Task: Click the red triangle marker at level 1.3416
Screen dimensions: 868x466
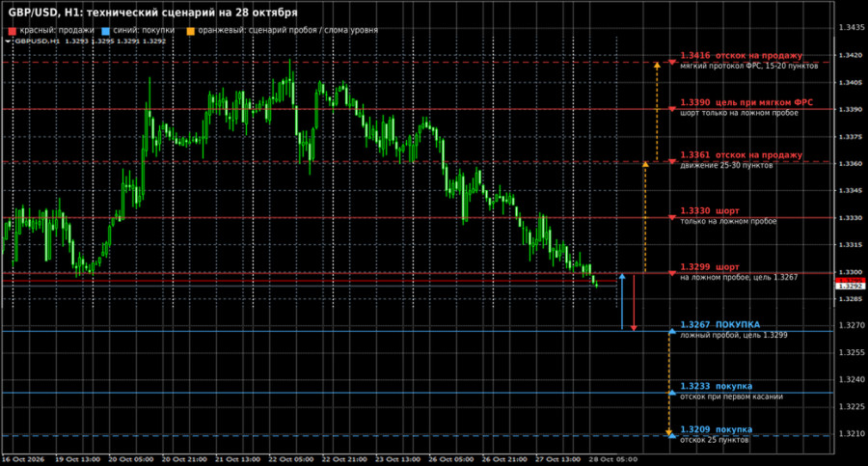Action: click(672, 62)
